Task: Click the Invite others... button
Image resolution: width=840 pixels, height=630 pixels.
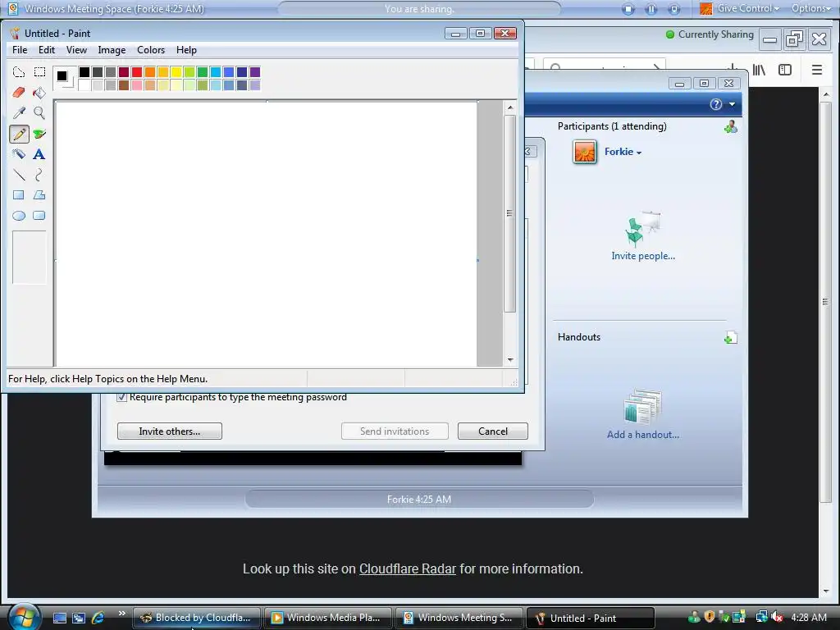Action: pyautogui.click(x=169, y=431)
